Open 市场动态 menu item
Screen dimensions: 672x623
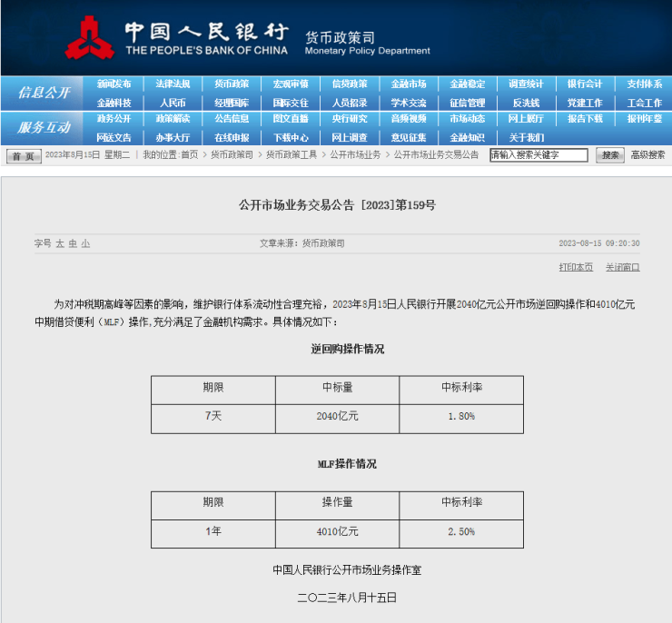[x=468, y=119]
